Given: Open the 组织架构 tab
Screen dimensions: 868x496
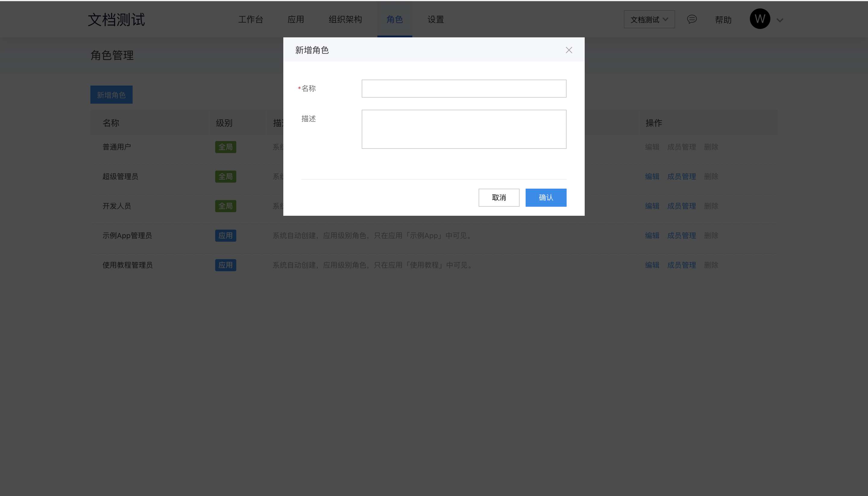Looking at the screenshot, I should click(x=345, y=19).
